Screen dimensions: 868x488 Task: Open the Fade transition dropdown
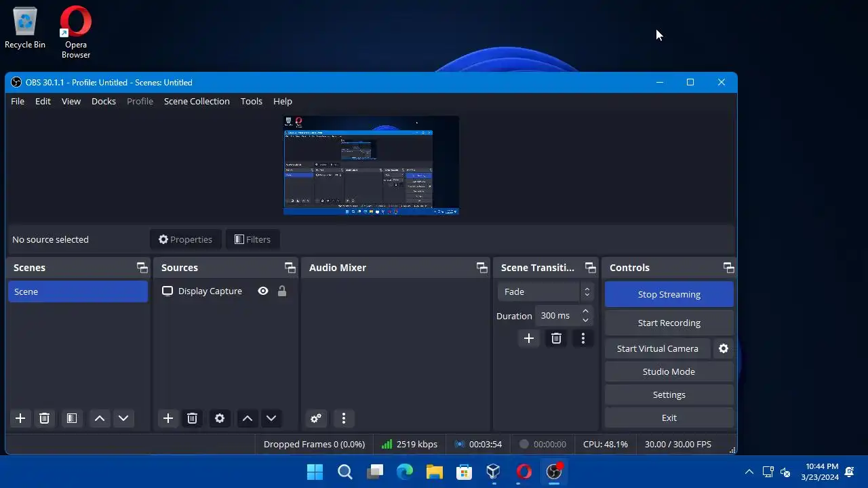546,291
